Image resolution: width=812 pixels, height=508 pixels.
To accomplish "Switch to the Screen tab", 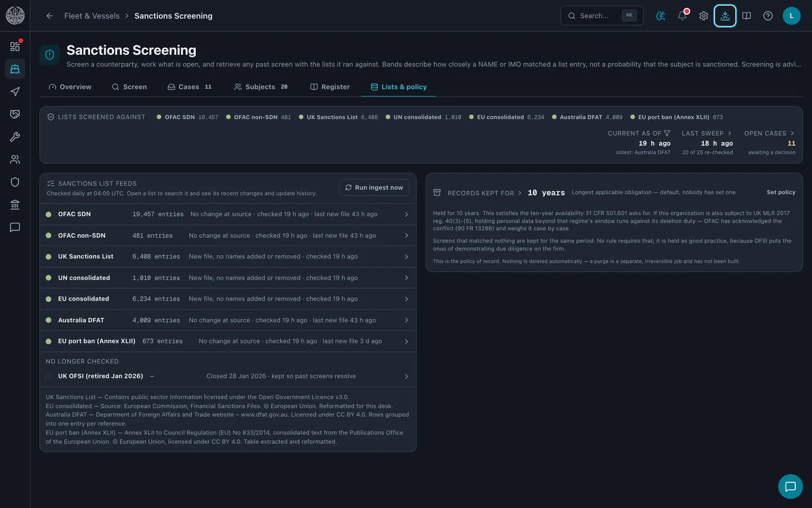I will 129,87.
